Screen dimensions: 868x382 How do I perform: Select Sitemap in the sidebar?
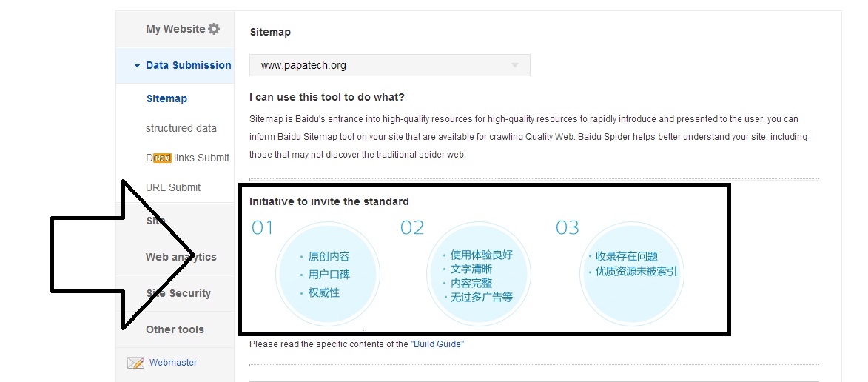coord(166,98)
